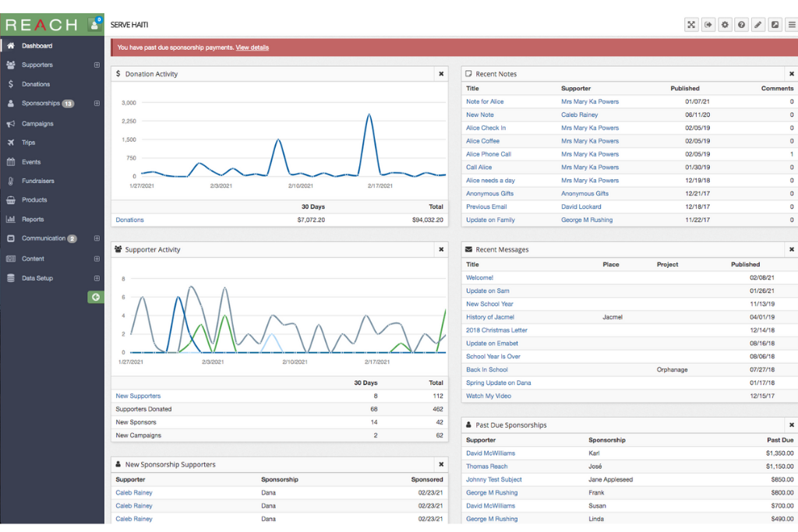Open help via question mark icon
798x532 pixels.
(x=742, y=25)
